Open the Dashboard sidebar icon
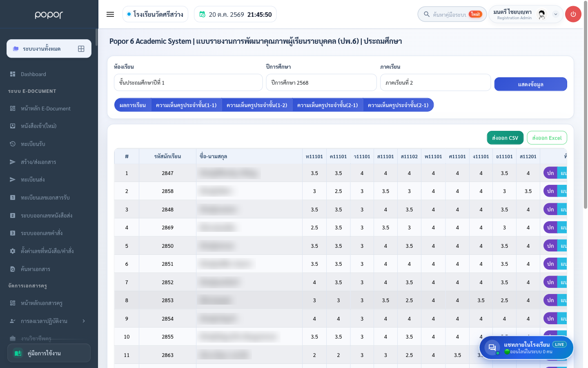This screenshot has height=368, width=588. (13, 74)
